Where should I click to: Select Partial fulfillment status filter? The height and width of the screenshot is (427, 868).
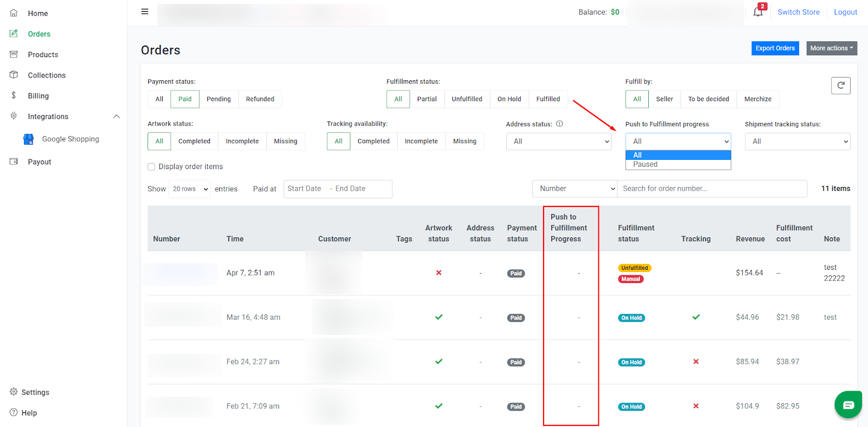(427, 99)
